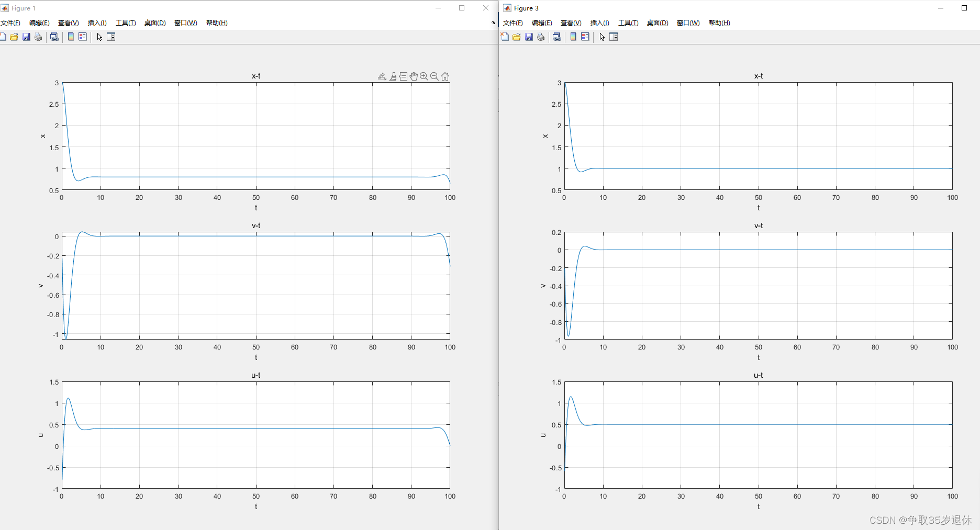
Task: Click the link axes icon in Figure 1 toolbar
Action: coord(54,37)
